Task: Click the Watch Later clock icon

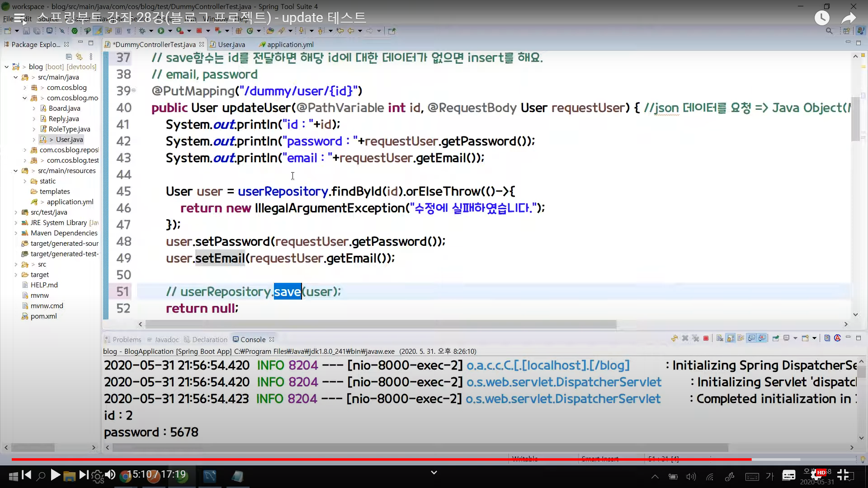Action: pos(822,18)
